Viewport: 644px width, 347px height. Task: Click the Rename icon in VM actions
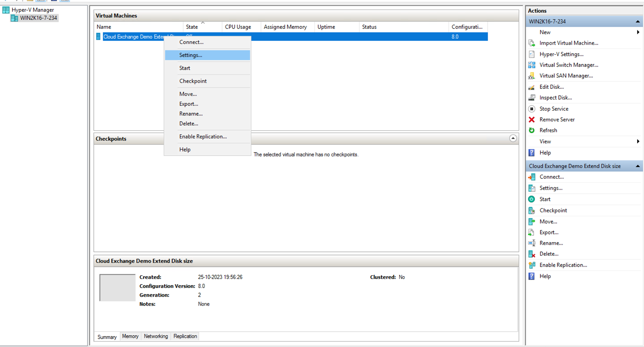(532, 243)
